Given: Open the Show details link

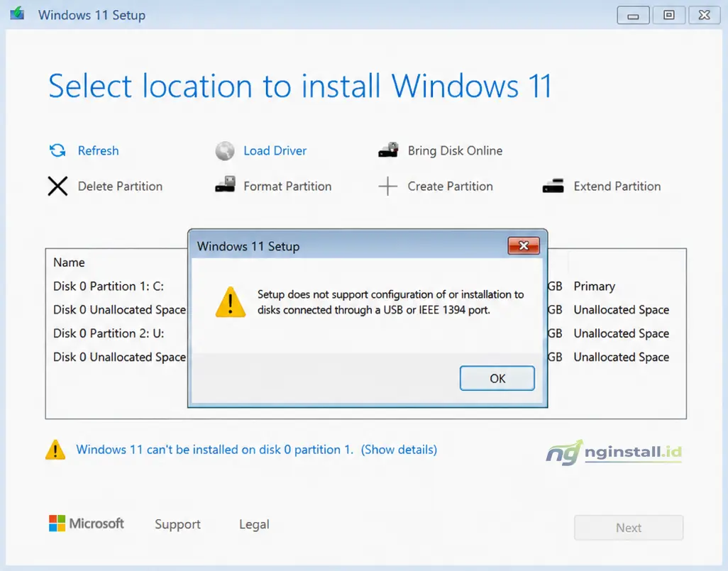Looking at the screenshot, I should pos(399,450).
